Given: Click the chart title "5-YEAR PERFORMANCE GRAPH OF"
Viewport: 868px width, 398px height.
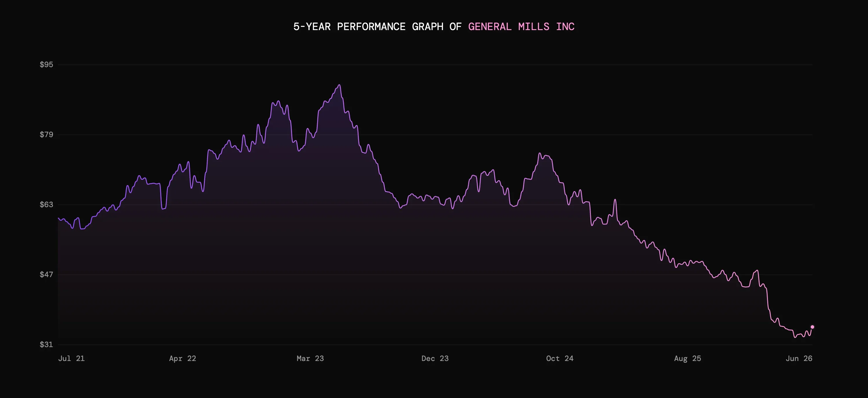Looking at the screenshot, I should [x=377, y=27].
